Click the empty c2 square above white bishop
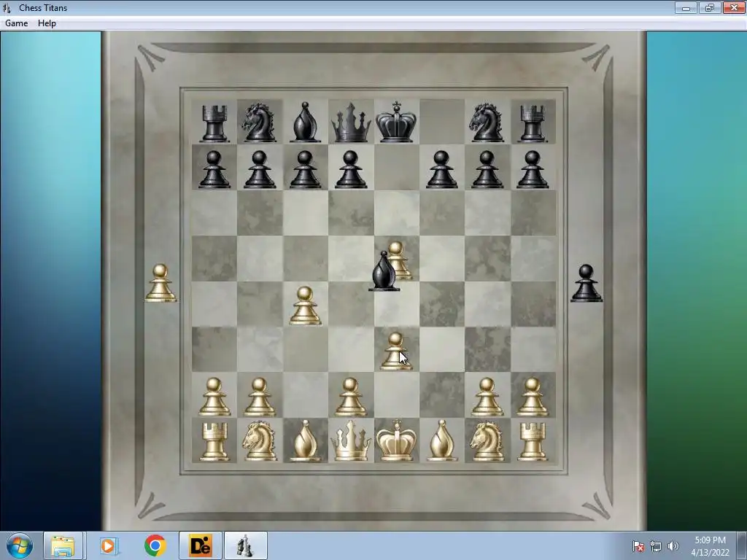Image resolution: width=747 pixels, height=560 pixels. (306, 394)
